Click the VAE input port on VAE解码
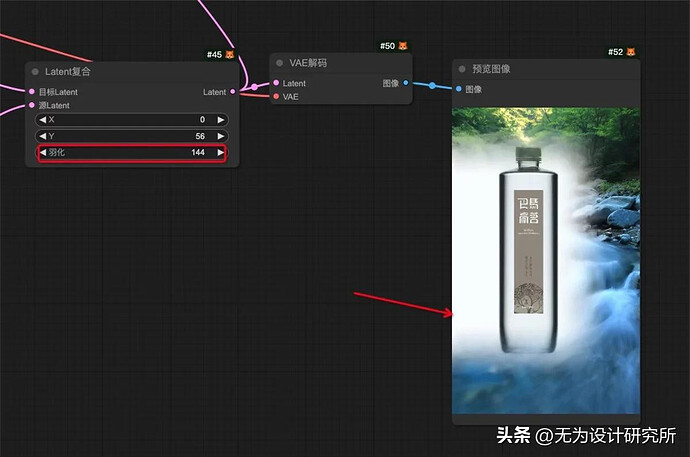Viewport: 690px width, 457px height. click(276, 97)
